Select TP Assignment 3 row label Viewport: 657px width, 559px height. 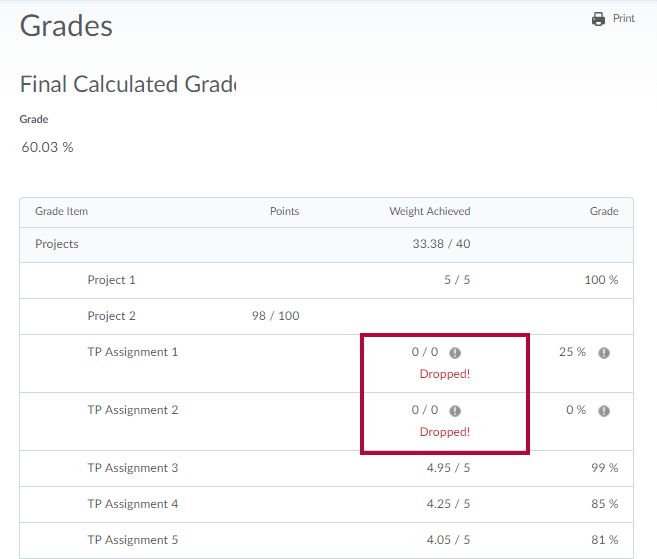pos(132,468)
